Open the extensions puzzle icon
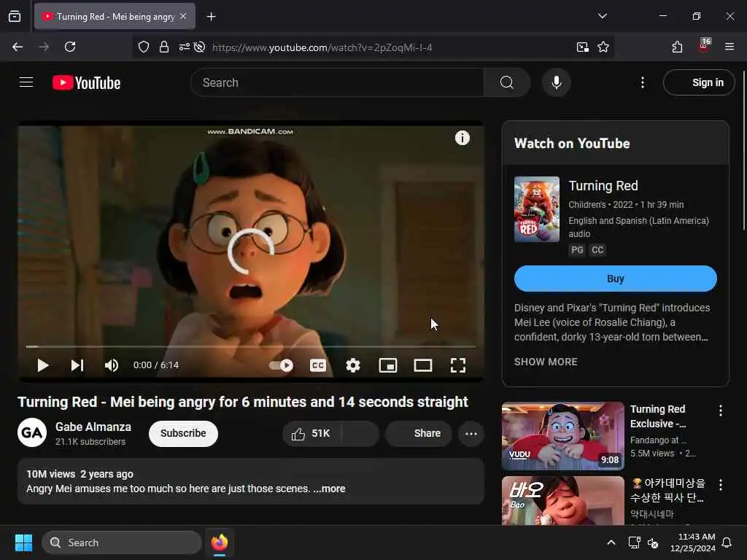Image resolution: width=747 pixels, height=560 pixels. point(677,47)
